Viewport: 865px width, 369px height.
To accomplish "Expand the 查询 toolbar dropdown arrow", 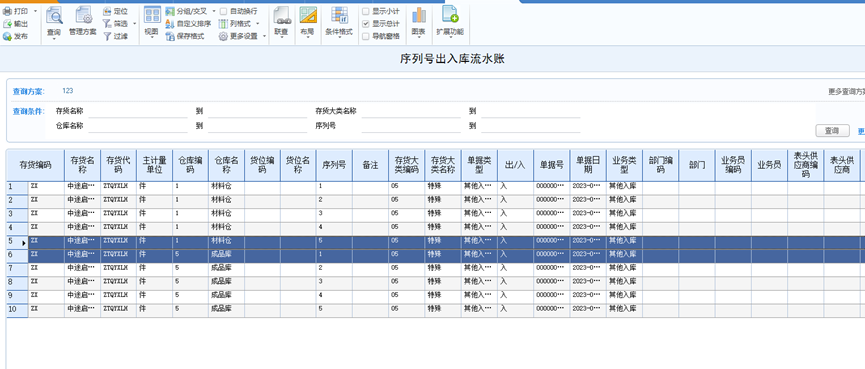I will tap(54, 39).
